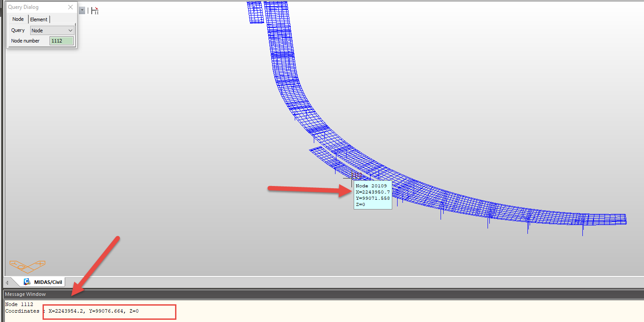The height and width of the screenshot is (322, 644).
Task: Close the Query Dialog window
Action: [x=70, y=7]
